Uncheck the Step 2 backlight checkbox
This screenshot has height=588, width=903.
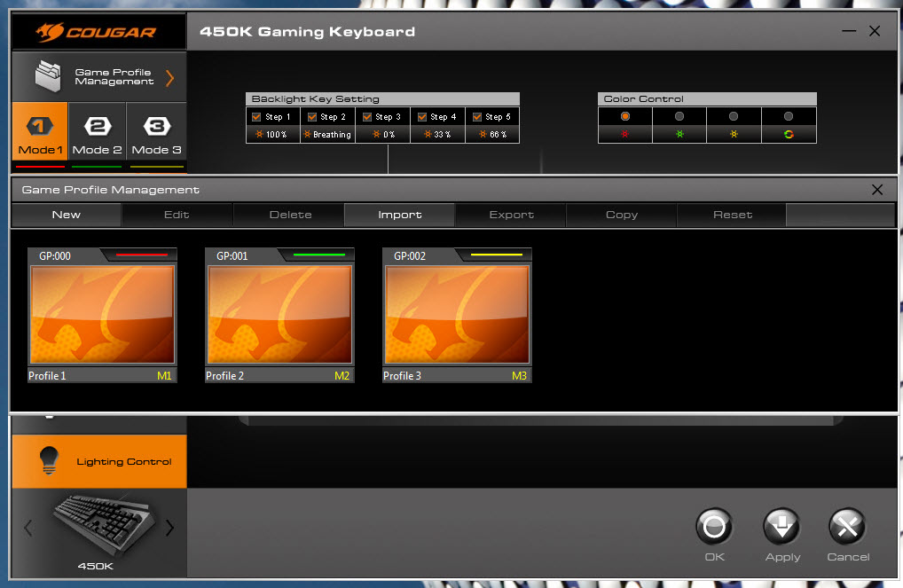[x=312, y=117]
